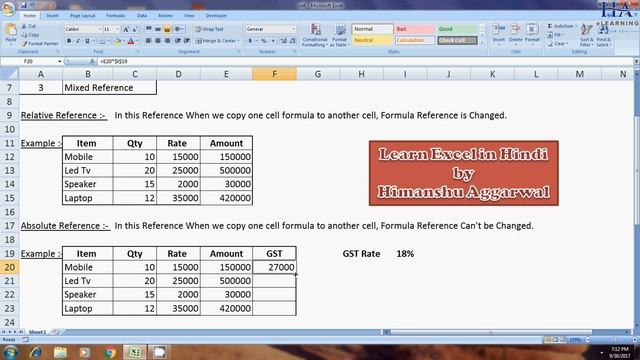Increase decimal places shown
The width and height of the screenshot is (640, 360).
tap(284, 41)
